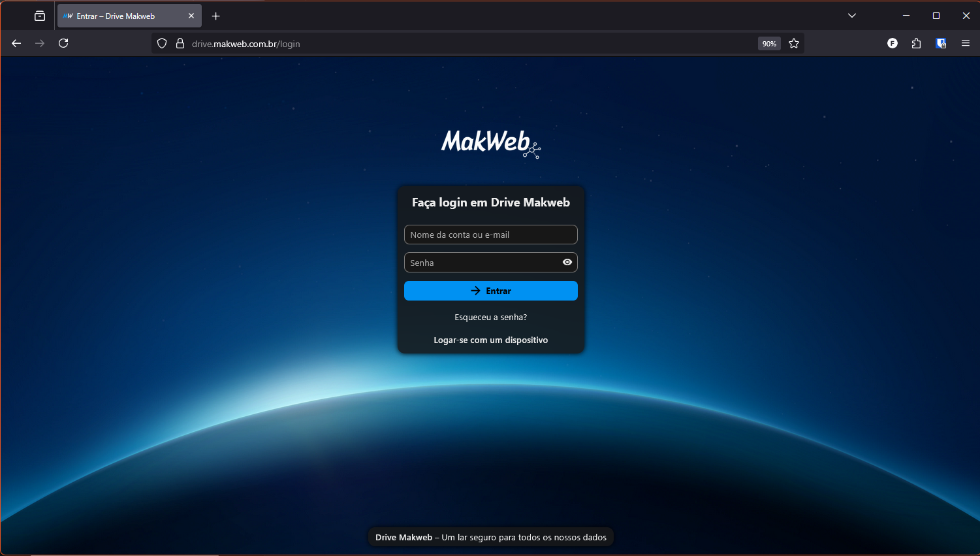Open tracking protection shield icon
980x556 pixels.
tap(162, 44)
